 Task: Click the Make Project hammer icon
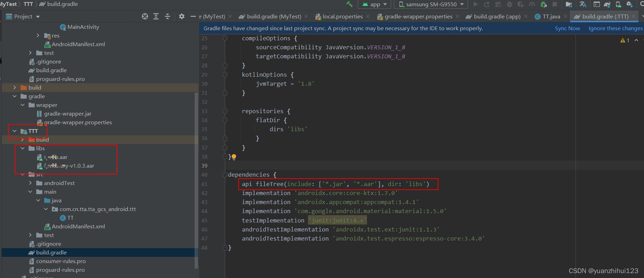[349, 4]
